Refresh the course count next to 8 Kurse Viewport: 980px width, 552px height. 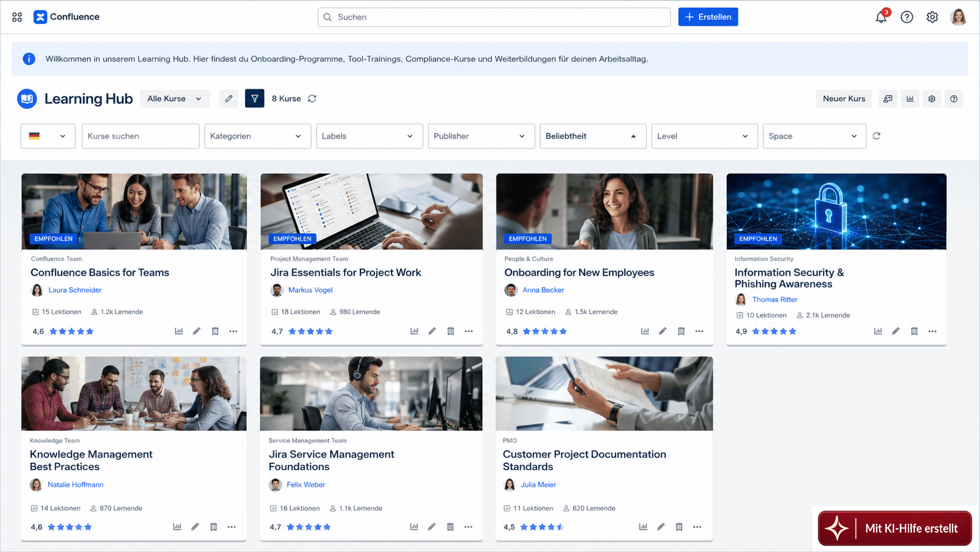point(312,99)
